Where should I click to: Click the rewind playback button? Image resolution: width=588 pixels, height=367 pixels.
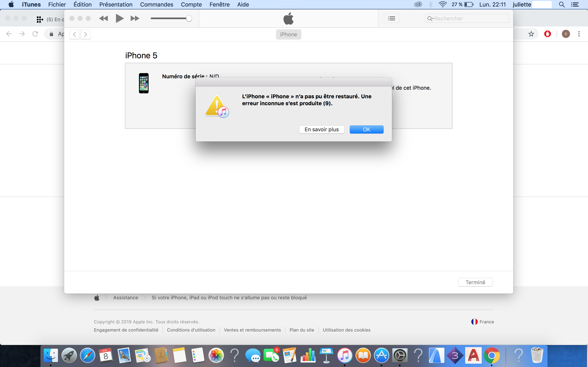[x=104, y=18]
